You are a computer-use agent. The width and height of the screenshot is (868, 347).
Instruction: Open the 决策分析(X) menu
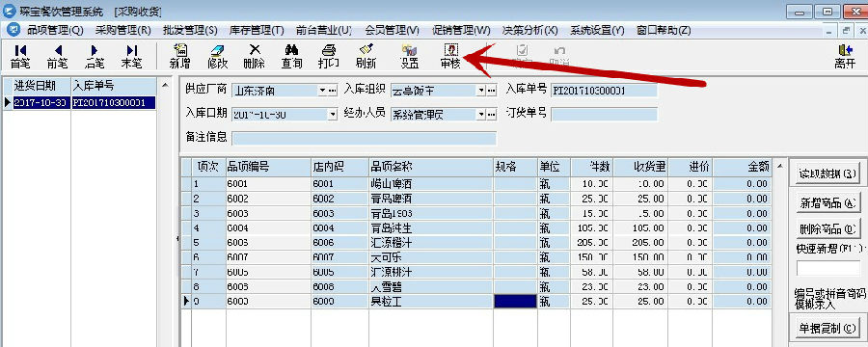click(529, 30)
